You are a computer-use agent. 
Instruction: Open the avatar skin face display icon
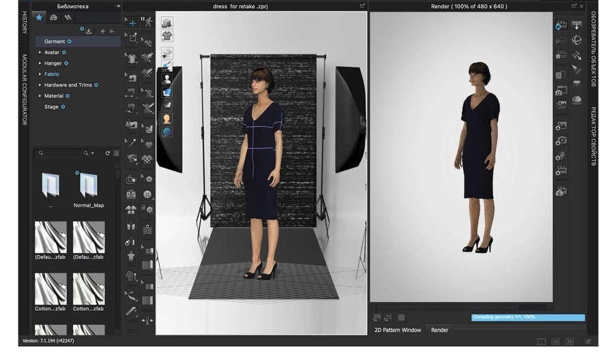[x=167, y=119]
